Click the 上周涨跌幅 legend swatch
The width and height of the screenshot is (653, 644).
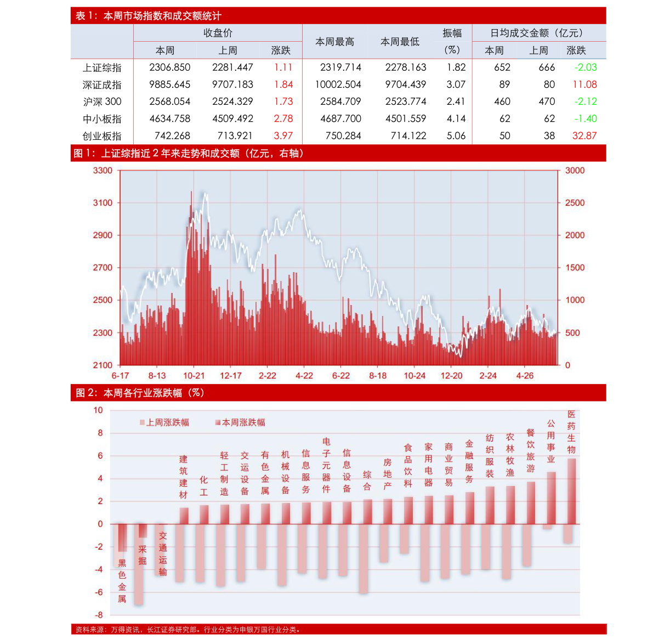pyautogui.click(x=142, y=422)
